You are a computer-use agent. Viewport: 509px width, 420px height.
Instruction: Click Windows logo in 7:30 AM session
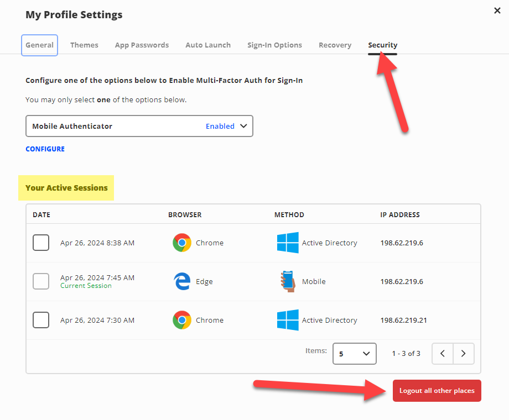coord(288,320)
